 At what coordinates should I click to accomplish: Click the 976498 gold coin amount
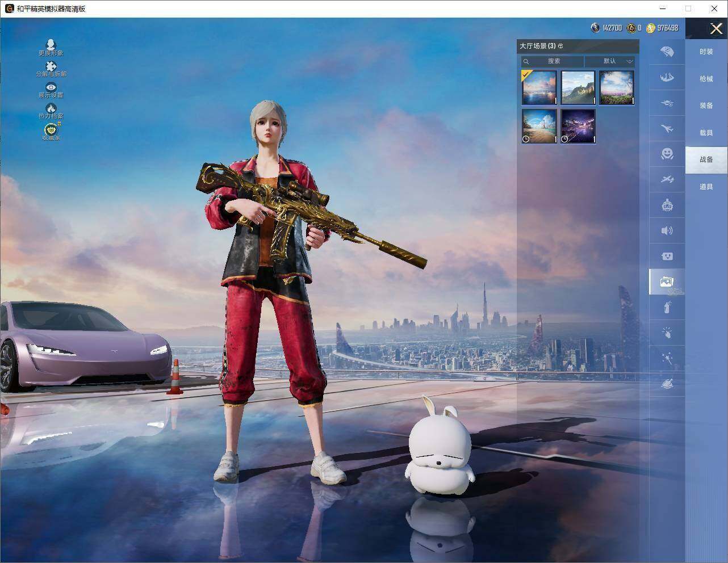click(x=668, y=28)
